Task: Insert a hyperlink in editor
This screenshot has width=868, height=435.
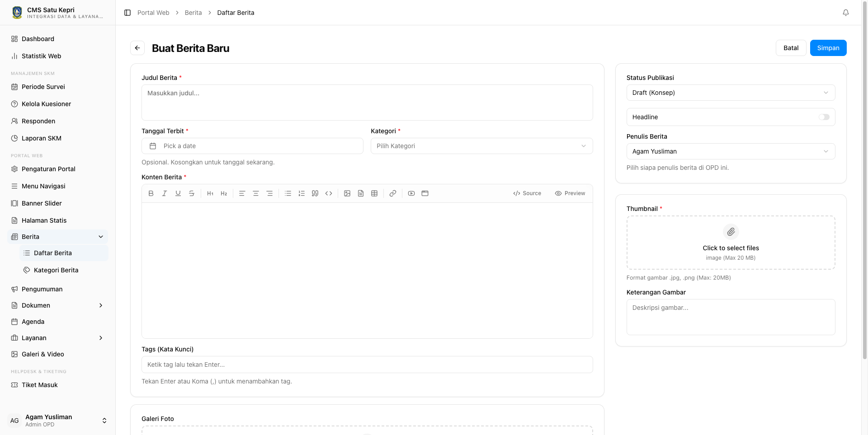Action: (393, 193)
